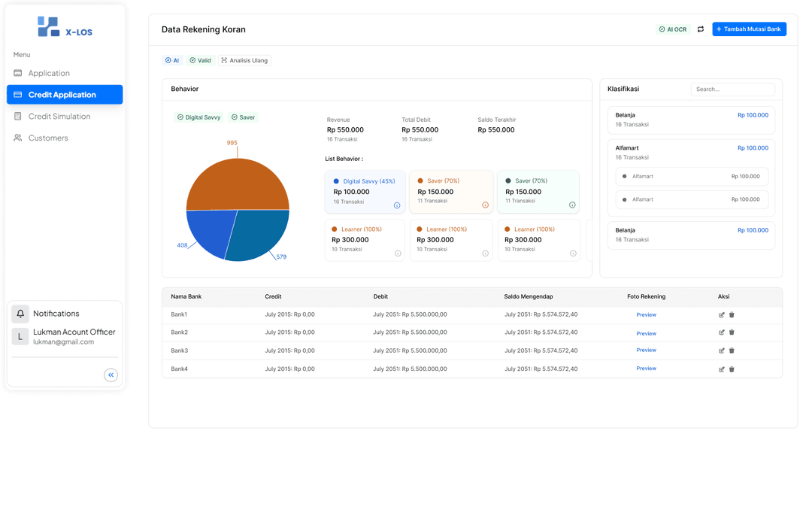
Task: Click Preview link for Bank1
Action: click(647, 315)
